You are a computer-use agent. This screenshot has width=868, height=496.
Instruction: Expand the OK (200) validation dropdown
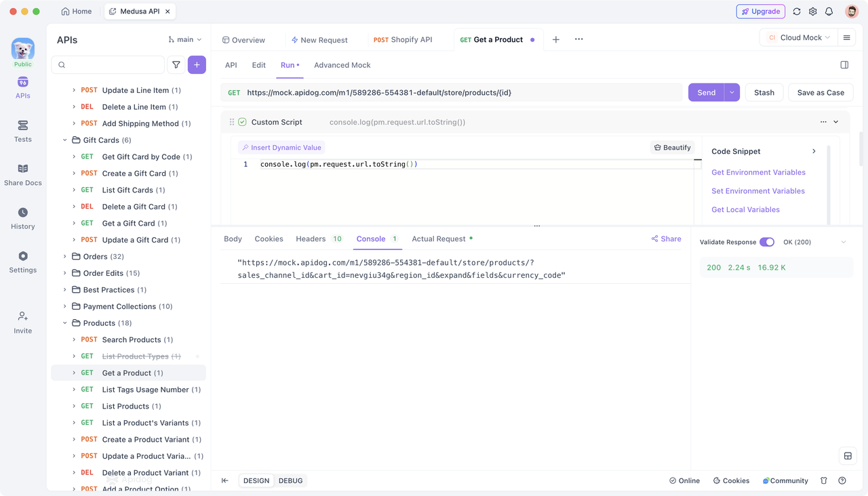844,242
